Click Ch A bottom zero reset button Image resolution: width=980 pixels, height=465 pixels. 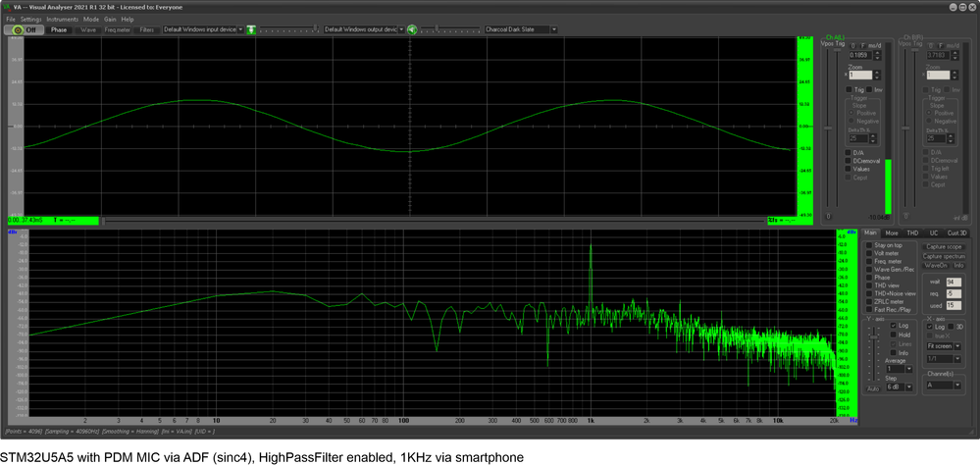click(x=828, y=216)
